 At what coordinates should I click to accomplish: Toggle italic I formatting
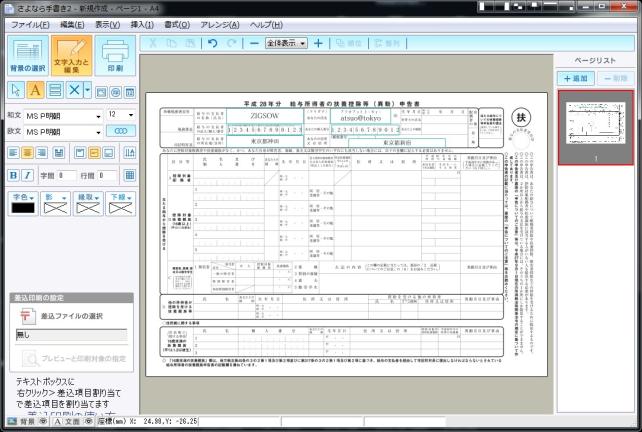(x=27, y=176)
